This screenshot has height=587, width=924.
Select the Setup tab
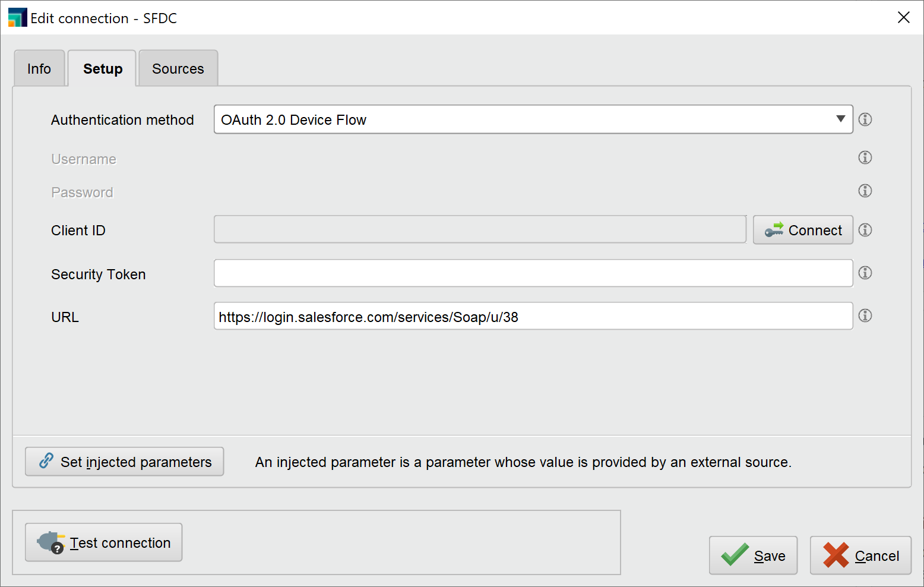[102, 68]
